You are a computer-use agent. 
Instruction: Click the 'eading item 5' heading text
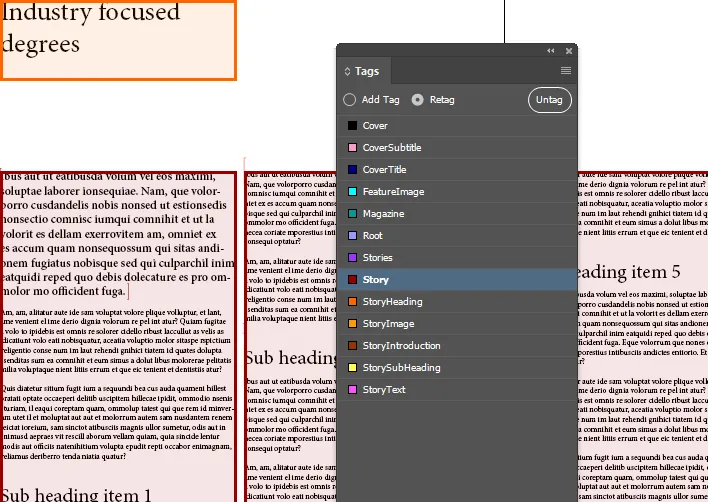tap(629, 272)
